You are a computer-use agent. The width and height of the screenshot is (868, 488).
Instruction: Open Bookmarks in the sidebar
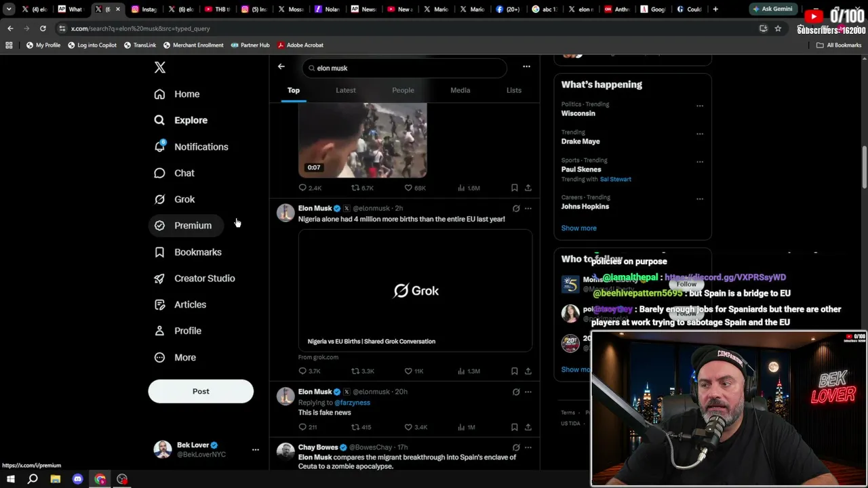[188, 252]
